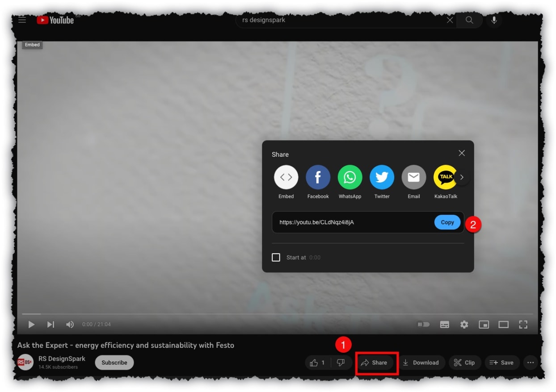Open more actions with the ellipsis button
556x392 pixels.
pyautogui.click(x=531, y=363)
